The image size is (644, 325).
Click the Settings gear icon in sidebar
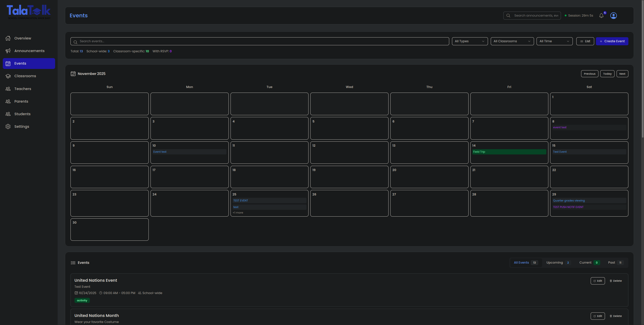(8, 127)
